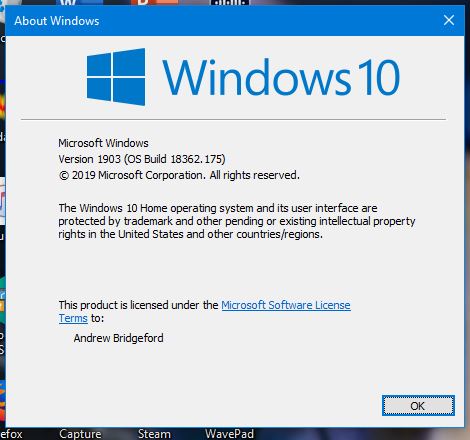Click the OK button
Image resolution: width=470 pixels, height=440 pixels.
(418, 405)
